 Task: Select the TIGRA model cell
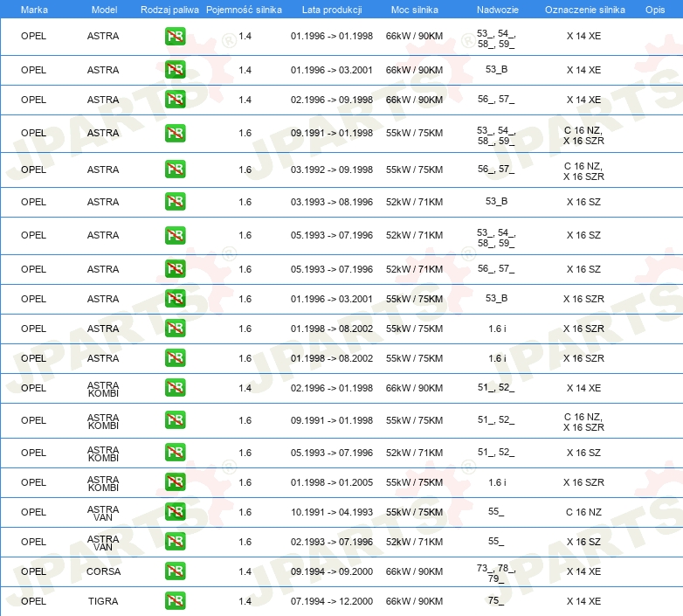pos(103,601)
